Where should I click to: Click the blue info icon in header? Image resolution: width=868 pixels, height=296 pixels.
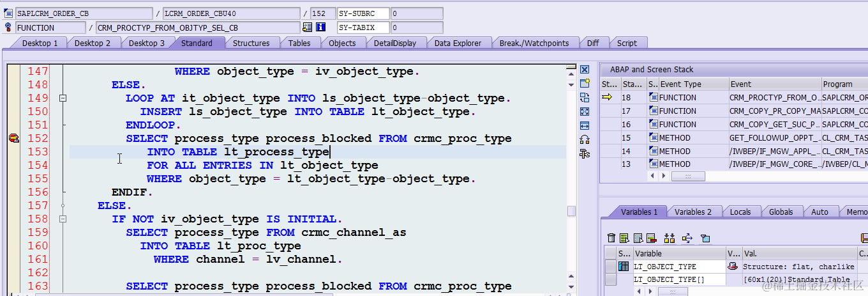coord(321,27)
